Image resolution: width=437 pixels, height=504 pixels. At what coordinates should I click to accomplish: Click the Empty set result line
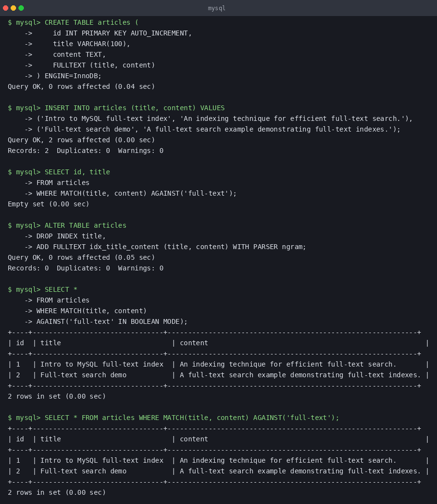pos(49,204)
